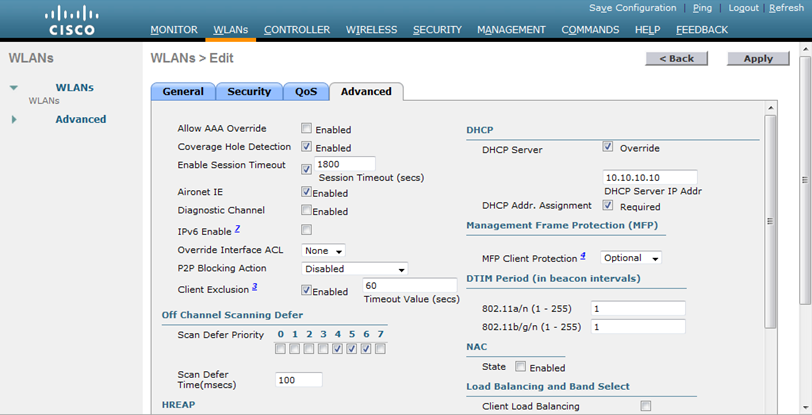
Task: Click the Back button
Action: pos(677,59)
